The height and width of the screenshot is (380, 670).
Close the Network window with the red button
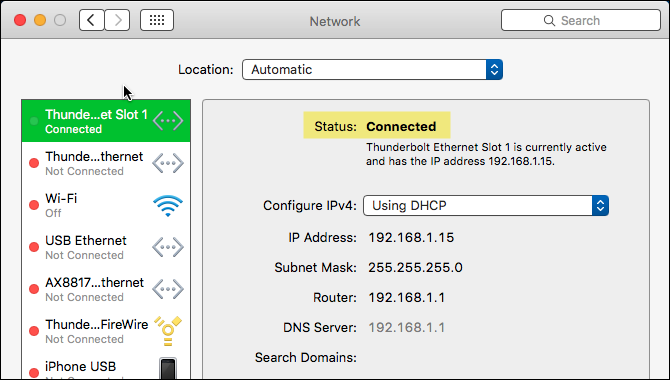coord(20,20)
